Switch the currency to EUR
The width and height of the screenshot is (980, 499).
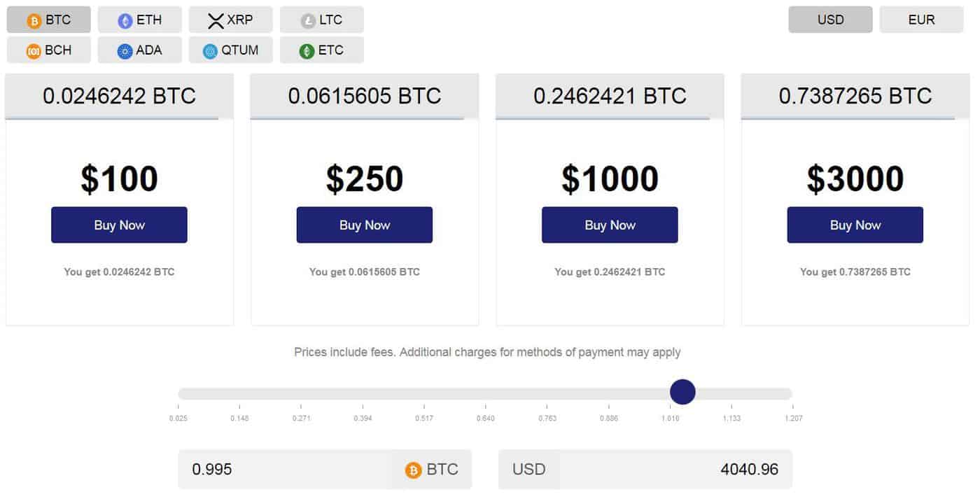pos(921,20)
